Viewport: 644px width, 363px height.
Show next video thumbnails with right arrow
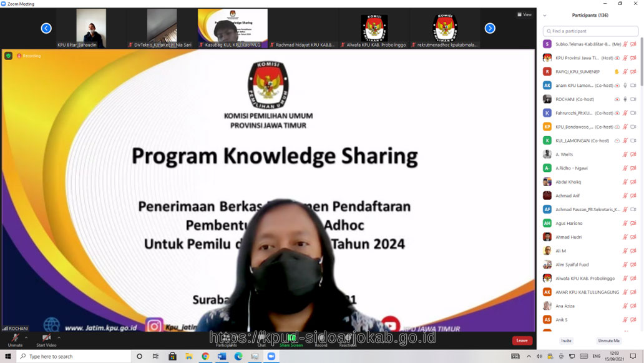tap(490, 28)
